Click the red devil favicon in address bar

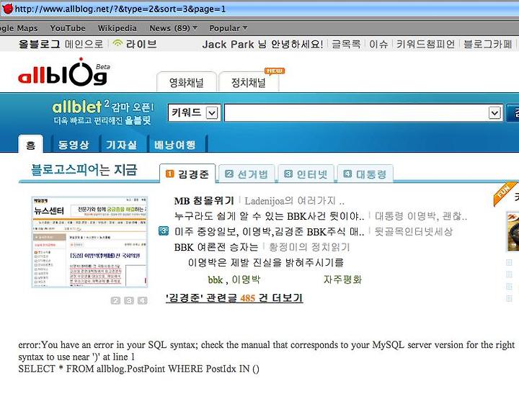click(x=7, y=9)
